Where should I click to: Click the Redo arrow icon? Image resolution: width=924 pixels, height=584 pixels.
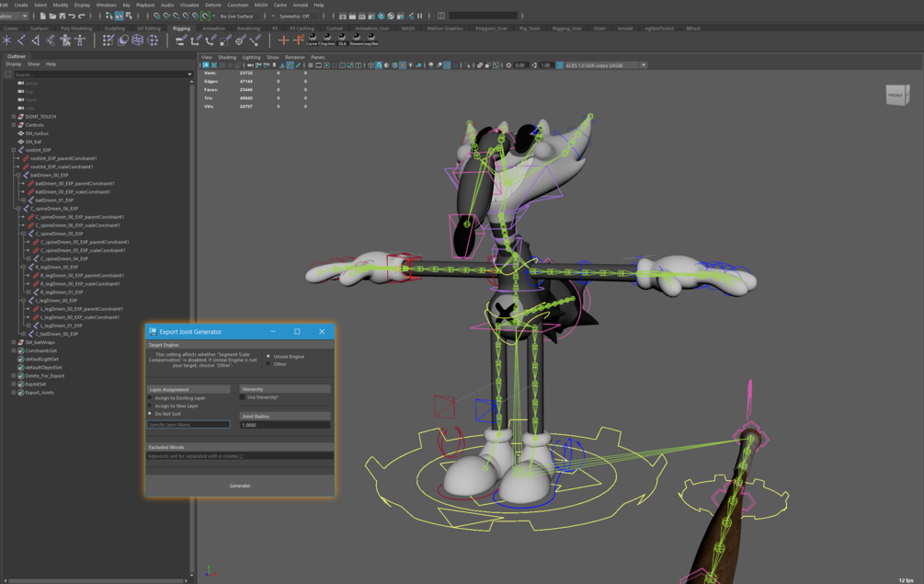[x=81, y=16]
